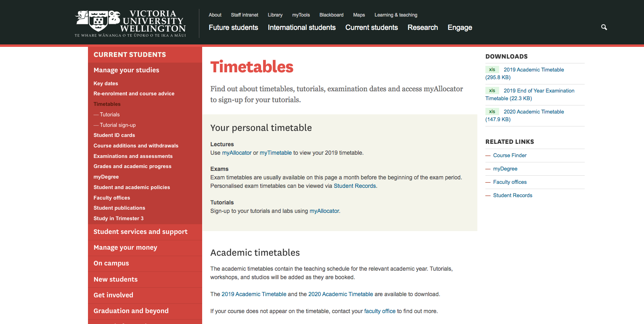Viewport: 644px width, 324px height.
Task: Open Learning & teaching in top bar
Action: click(396, 15)
